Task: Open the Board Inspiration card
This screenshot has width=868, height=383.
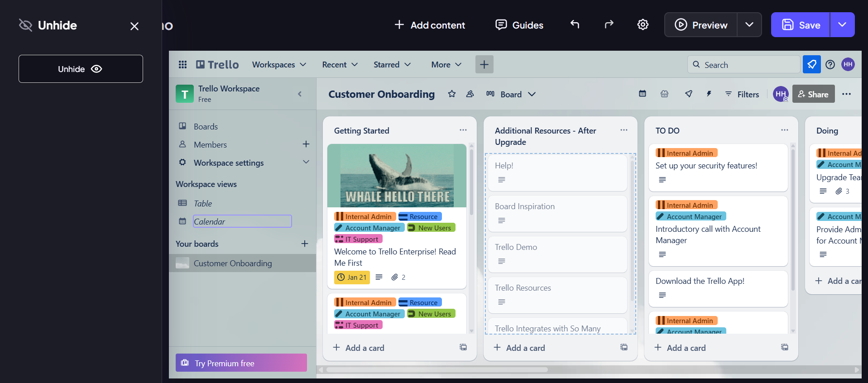Action: [557, 213]
